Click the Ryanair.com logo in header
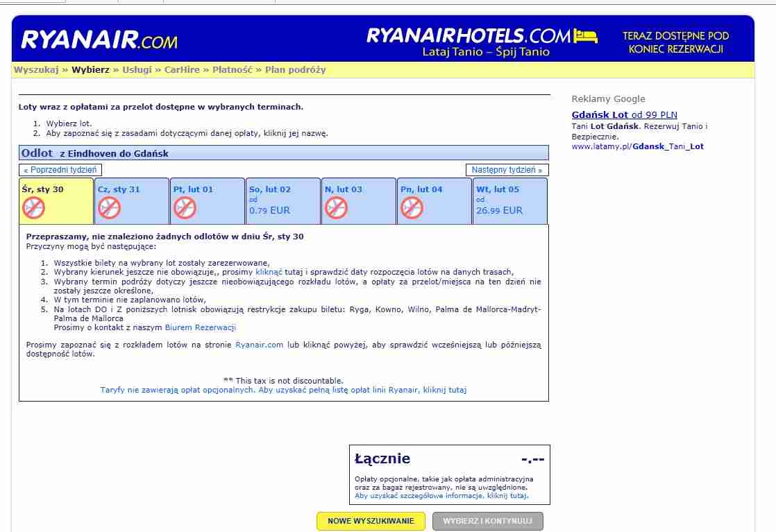Viewport: 776px width, 532px height. tap(99, 40)
